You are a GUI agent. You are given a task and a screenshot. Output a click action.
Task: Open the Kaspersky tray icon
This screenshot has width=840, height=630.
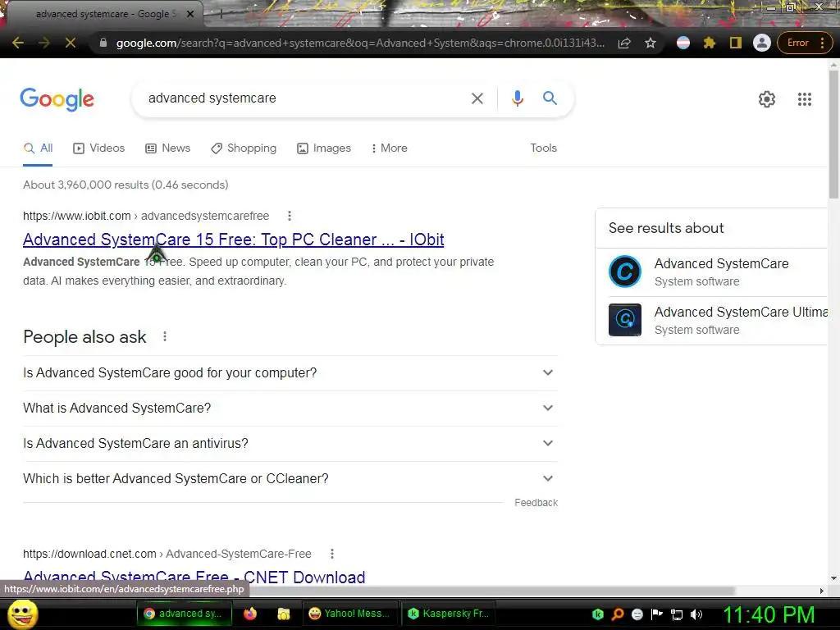[598, 614]
